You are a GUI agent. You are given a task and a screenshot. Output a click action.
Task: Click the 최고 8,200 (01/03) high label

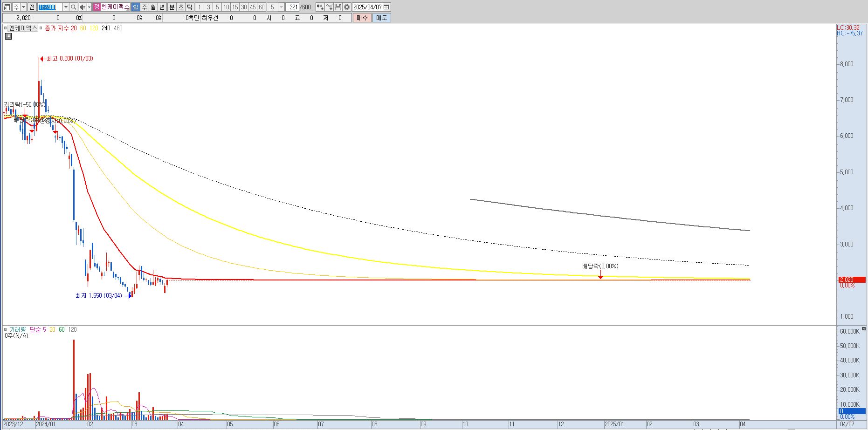[x=69, y=59]
